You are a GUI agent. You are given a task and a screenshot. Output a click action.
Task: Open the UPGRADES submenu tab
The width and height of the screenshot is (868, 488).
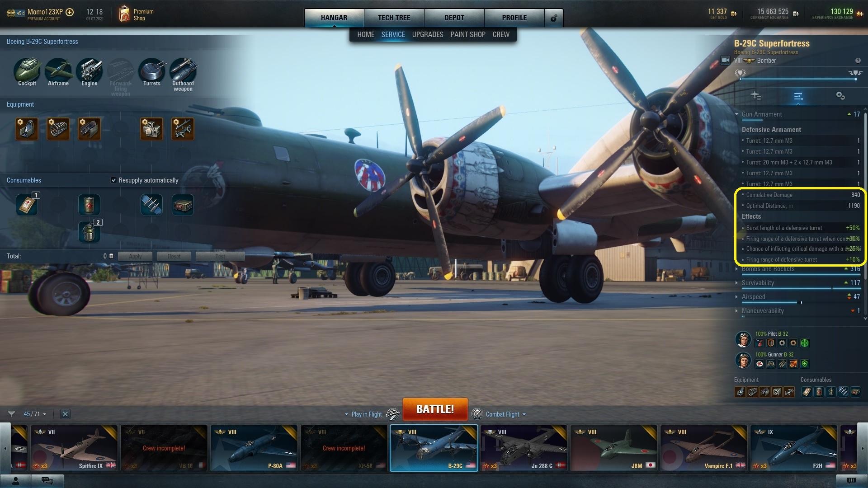click(427, 34)
